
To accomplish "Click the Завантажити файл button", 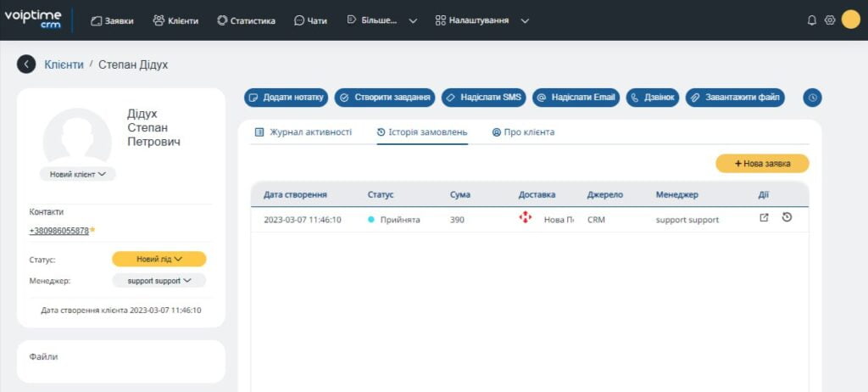I will coord(735,98).
